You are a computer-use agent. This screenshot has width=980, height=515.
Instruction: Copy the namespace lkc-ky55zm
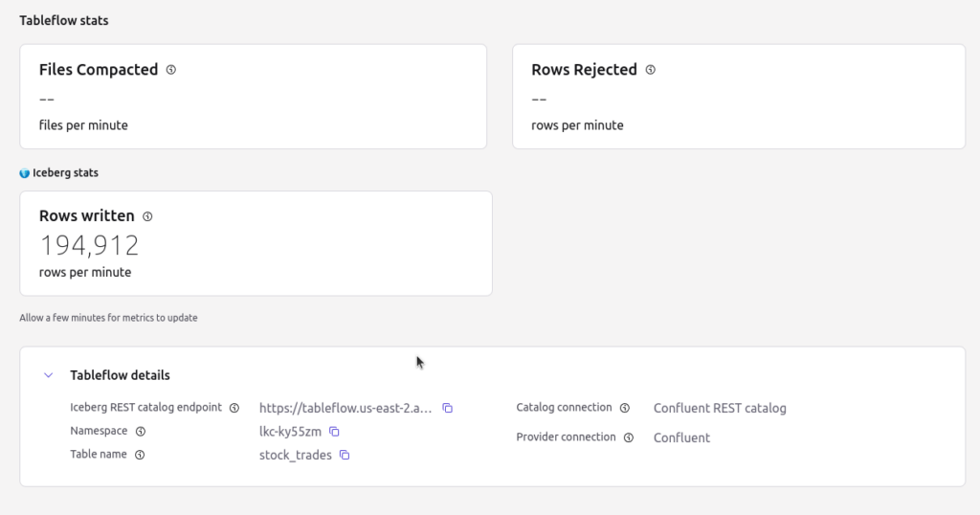[334, 432]
